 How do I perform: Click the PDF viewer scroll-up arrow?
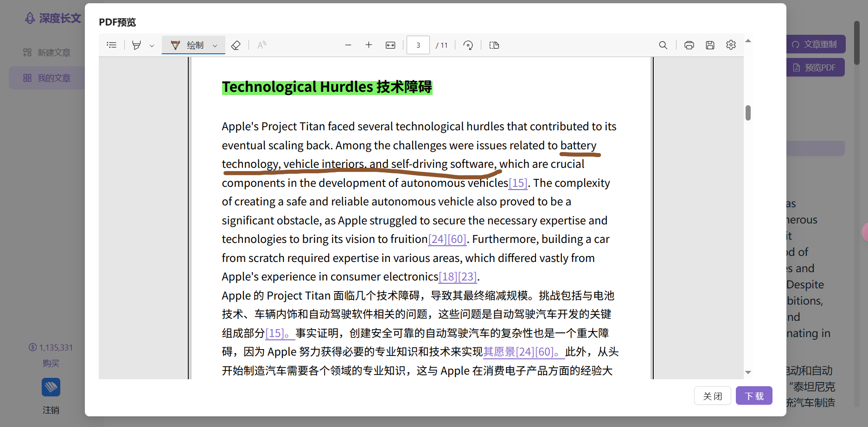click(748, 41)
